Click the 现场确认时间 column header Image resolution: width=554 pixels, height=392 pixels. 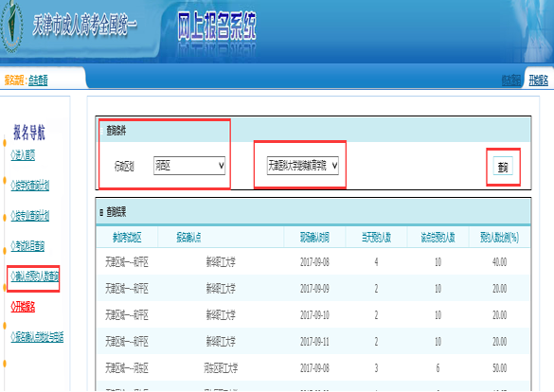click(314, 238)
